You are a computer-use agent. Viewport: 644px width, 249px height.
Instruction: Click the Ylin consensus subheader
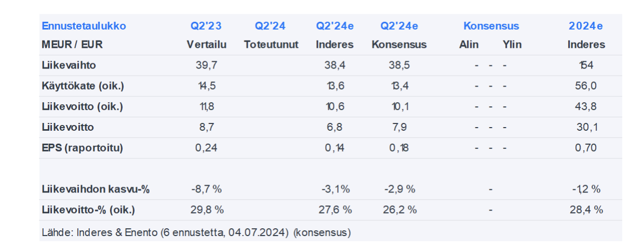512,45
